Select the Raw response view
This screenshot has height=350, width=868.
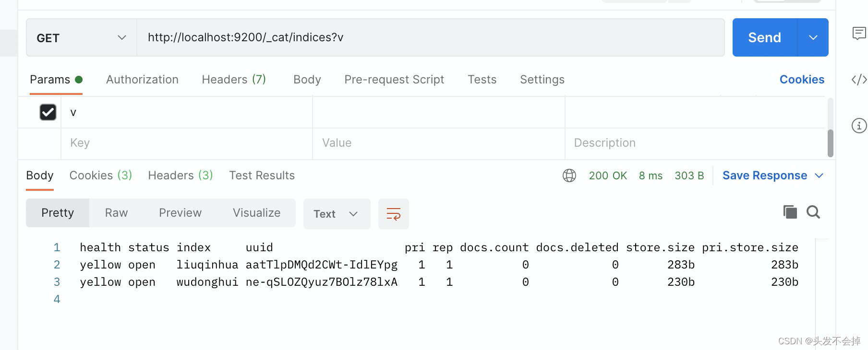(116, 213)
